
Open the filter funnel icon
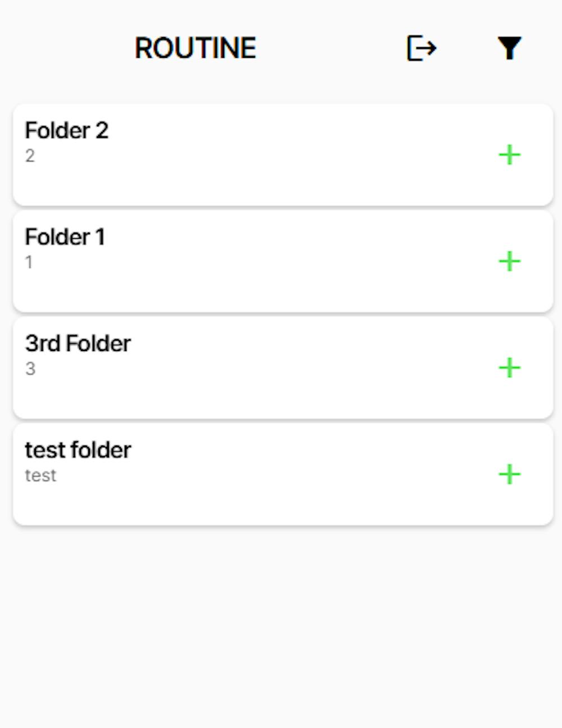(x=510, y=48)
